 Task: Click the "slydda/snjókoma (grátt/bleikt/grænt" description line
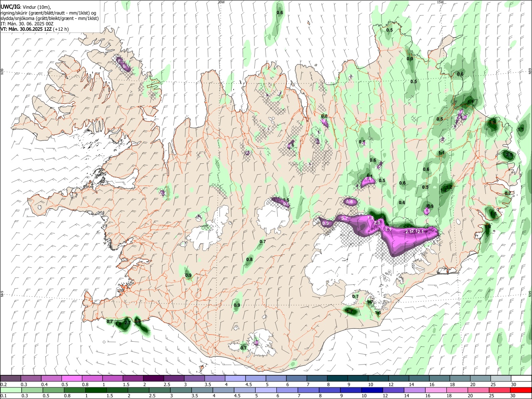(x=49, y=18)
